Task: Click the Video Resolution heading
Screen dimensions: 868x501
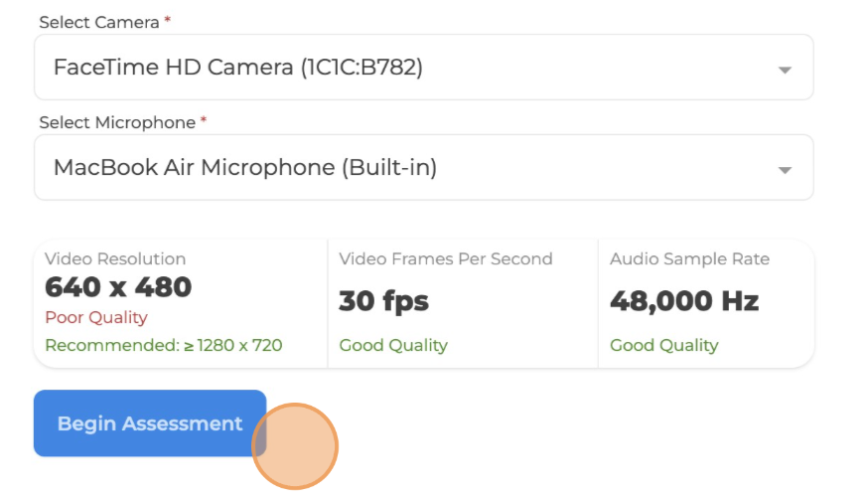Action: click(x=115, y=258)
